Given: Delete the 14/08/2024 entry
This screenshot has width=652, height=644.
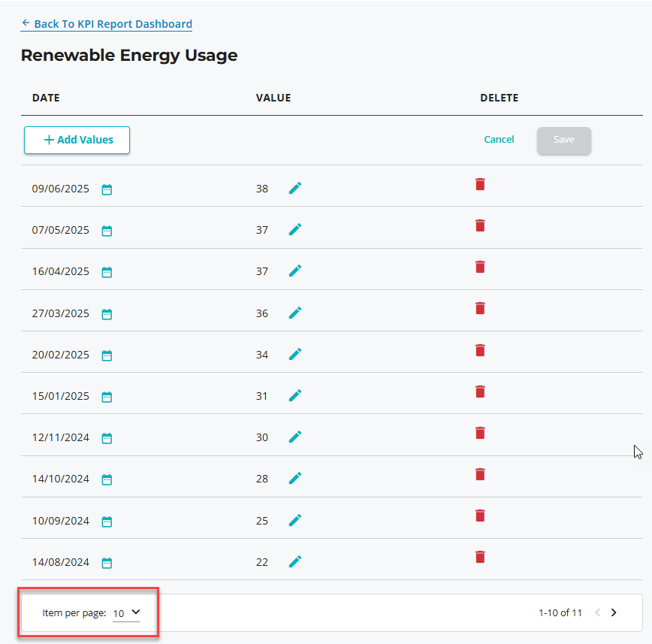Looking at the screenshot, I should 480,557.
